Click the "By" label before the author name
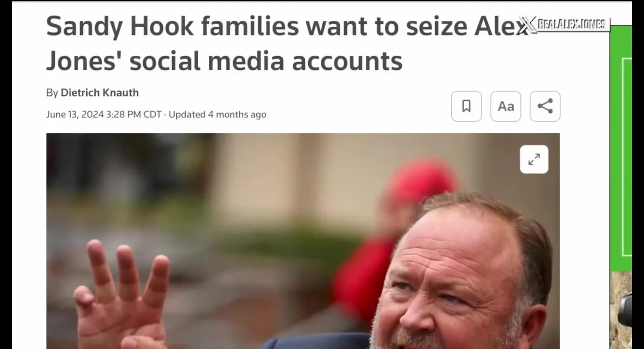Image resolution: width=644 pixels, height=349 pixels. click(52, 93)
